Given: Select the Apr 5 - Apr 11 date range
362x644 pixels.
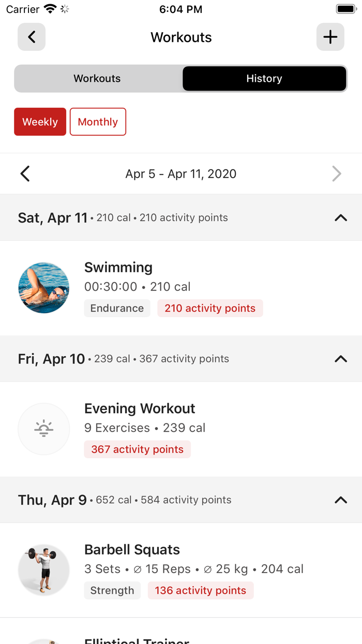Looking at the screenshot, I should coord(181,173).
